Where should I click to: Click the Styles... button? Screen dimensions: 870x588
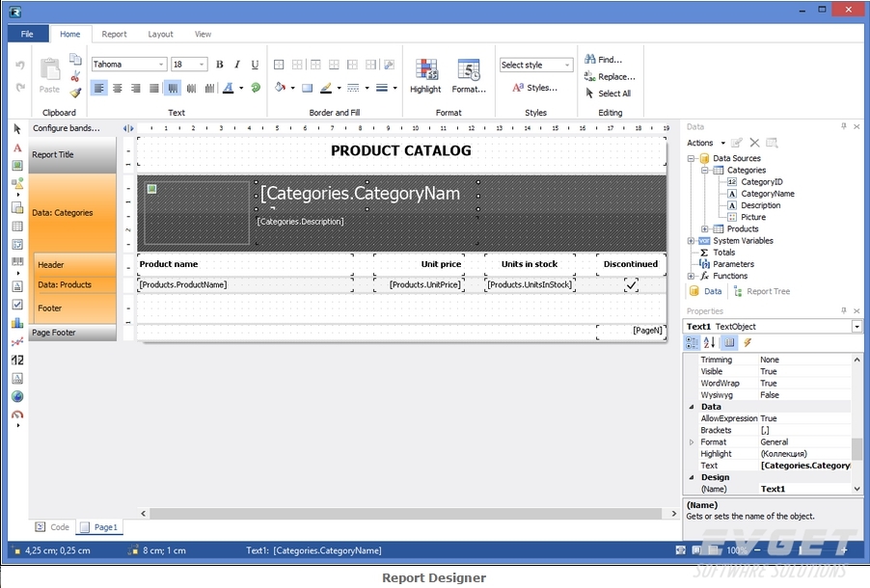point(535,88)
